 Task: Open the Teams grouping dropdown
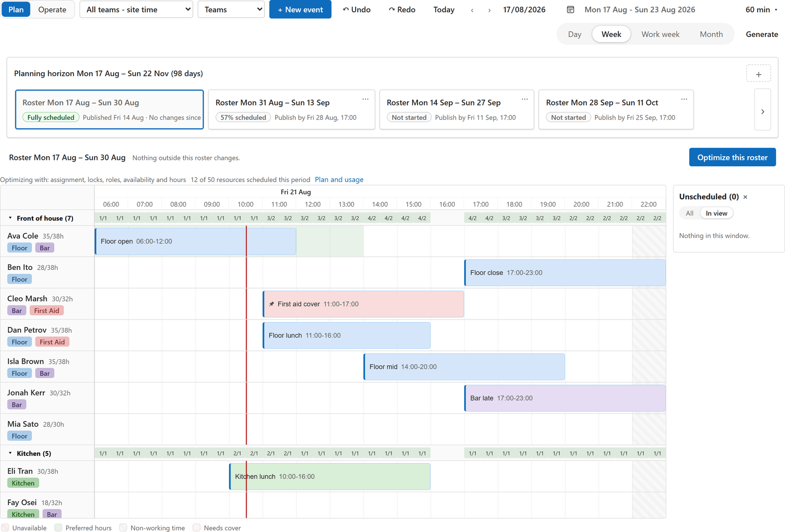tap(231, 9)
